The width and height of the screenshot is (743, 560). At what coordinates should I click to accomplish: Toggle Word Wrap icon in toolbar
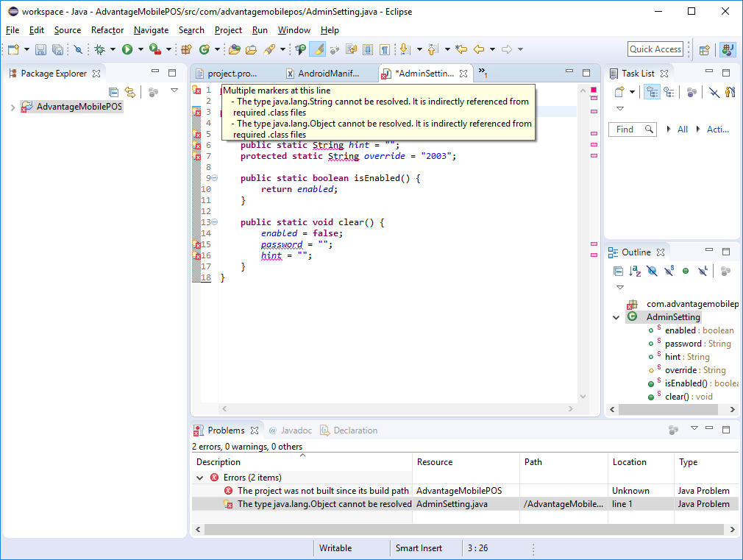[x=351, y=49]
